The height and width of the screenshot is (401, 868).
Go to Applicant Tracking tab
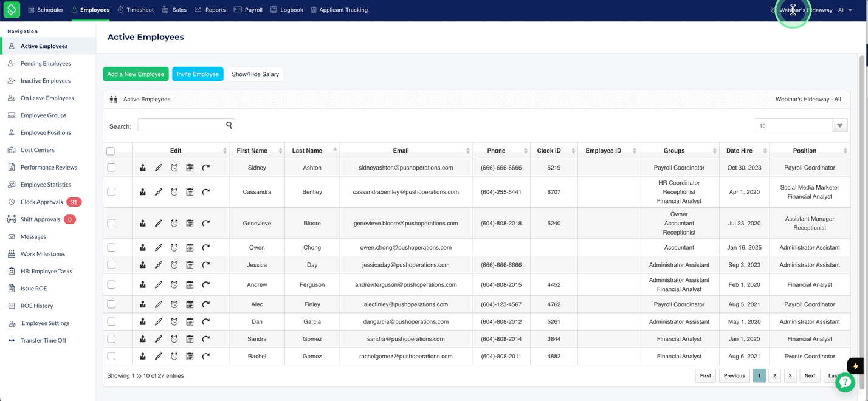point(339,10)
